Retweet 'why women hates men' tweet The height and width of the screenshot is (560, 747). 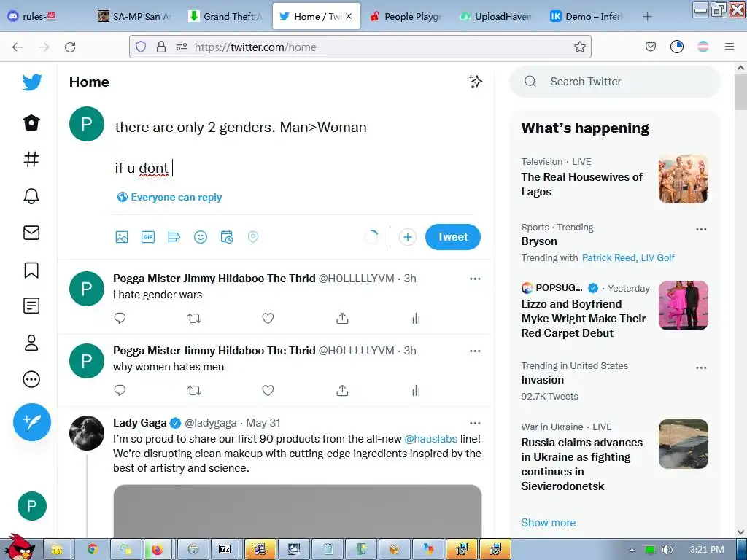[x=194, y=391]
